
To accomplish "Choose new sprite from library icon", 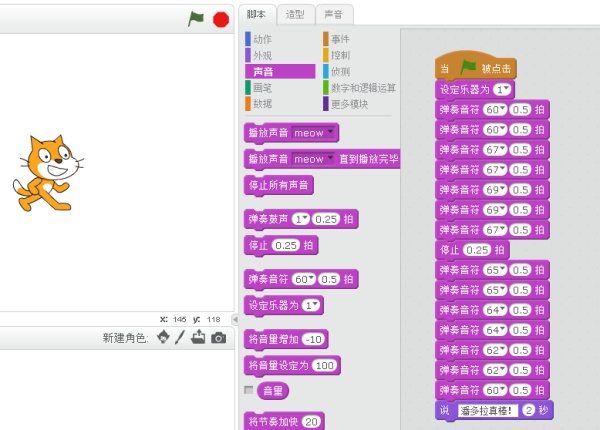I will click(x=163, y=337).
